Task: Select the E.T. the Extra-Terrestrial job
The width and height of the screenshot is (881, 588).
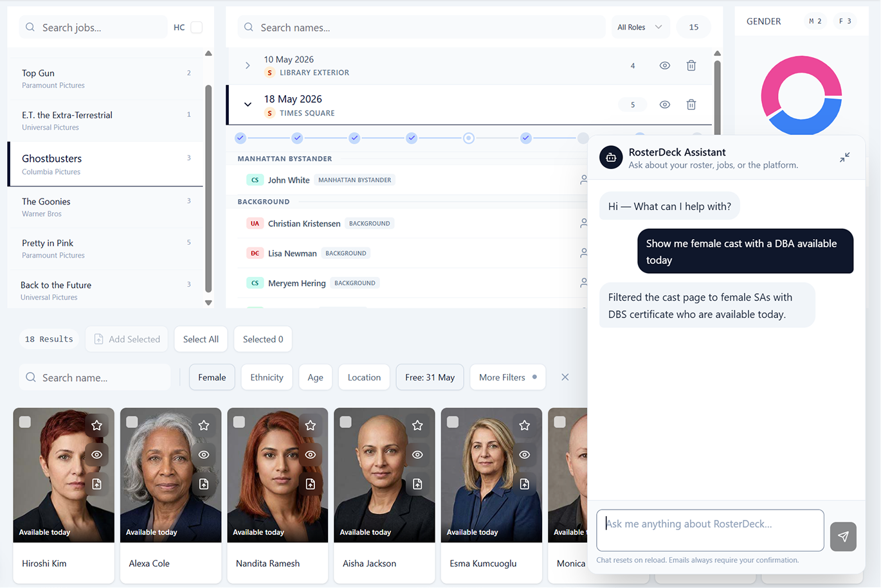Action: click(106, 120)
